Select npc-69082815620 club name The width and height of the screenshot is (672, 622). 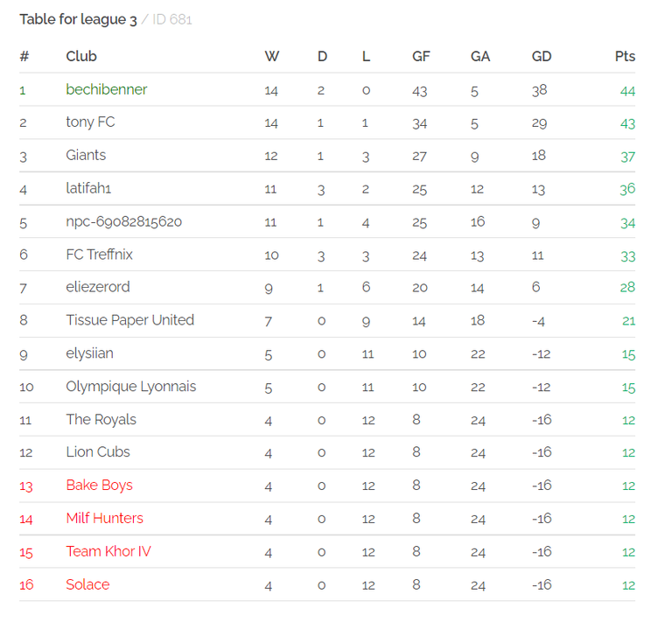[124, 221]
